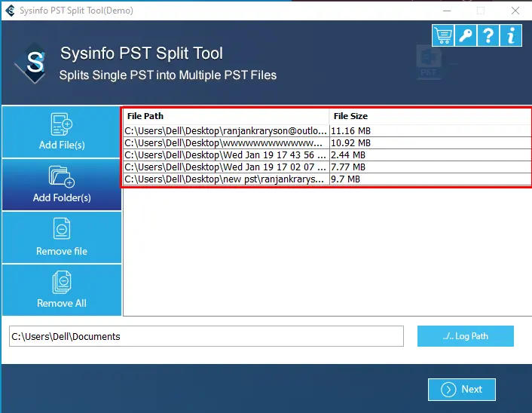This screenshot has width=532, height=413.
Task: Click the 9.7 MB size cell
Action: coord(430,179)
